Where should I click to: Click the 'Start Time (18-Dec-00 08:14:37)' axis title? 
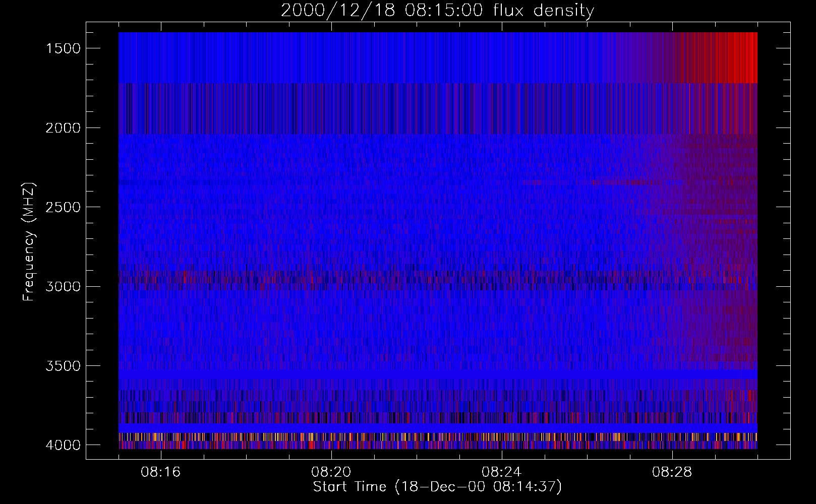pyautogui.click(x=438, y=487)
